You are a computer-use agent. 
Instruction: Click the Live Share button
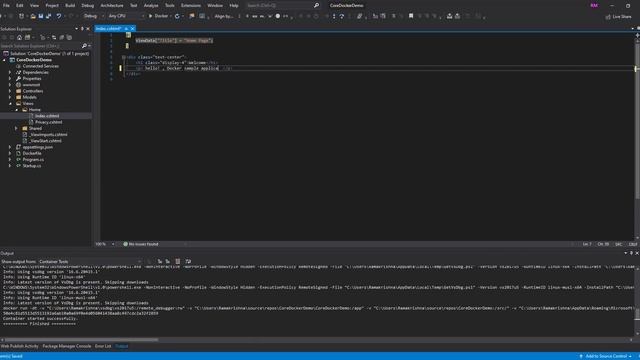[x=618, y=16]
